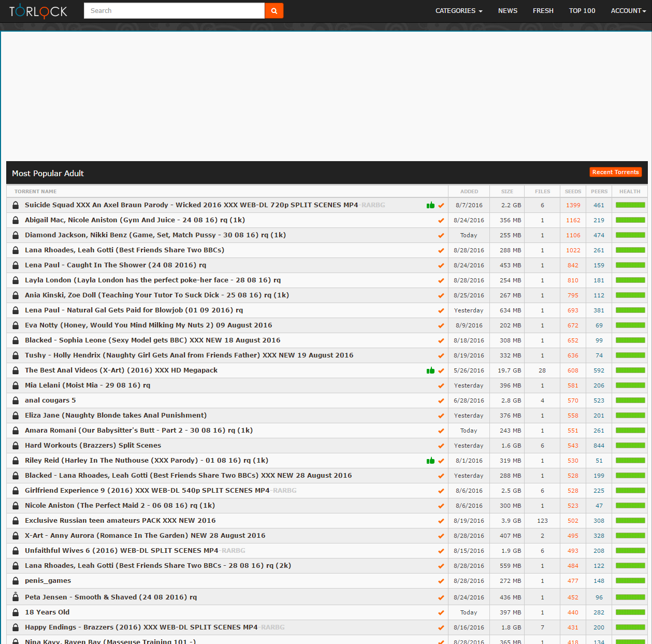The height and width of the screenshot is (644, 652).
Task: Click the Torlock logo in the header
Action: (38, 11)
